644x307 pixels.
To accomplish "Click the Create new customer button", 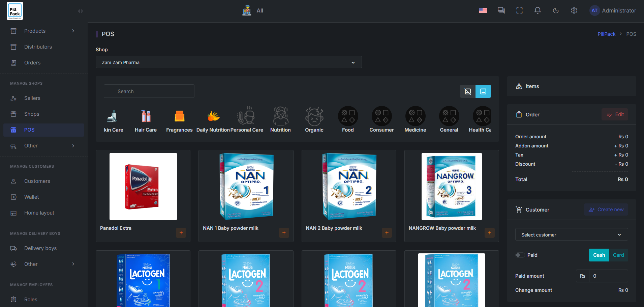I will coord(606,210).
